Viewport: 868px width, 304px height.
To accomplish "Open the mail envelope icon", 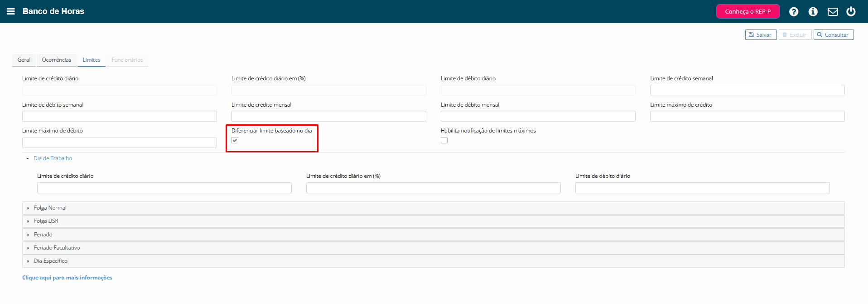I will point(833,12).
